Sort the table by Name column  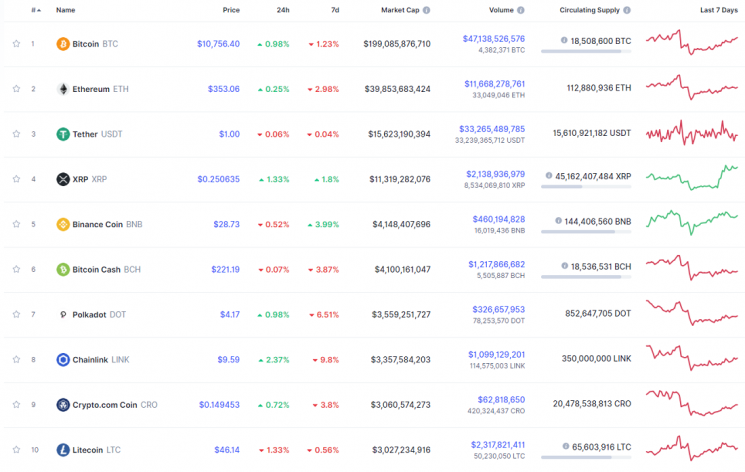(x=66, y=10)
